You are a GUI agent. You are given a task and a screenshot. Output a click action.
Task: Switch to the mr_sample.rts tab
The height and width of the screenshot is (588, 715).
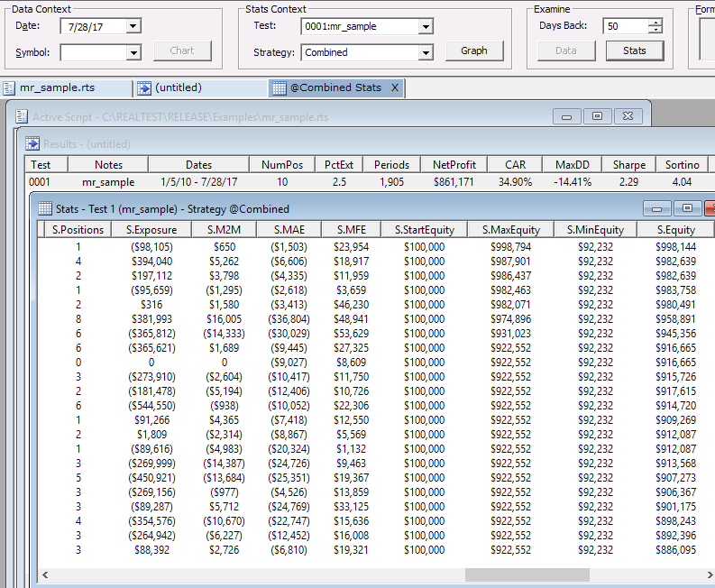(57, 88)
